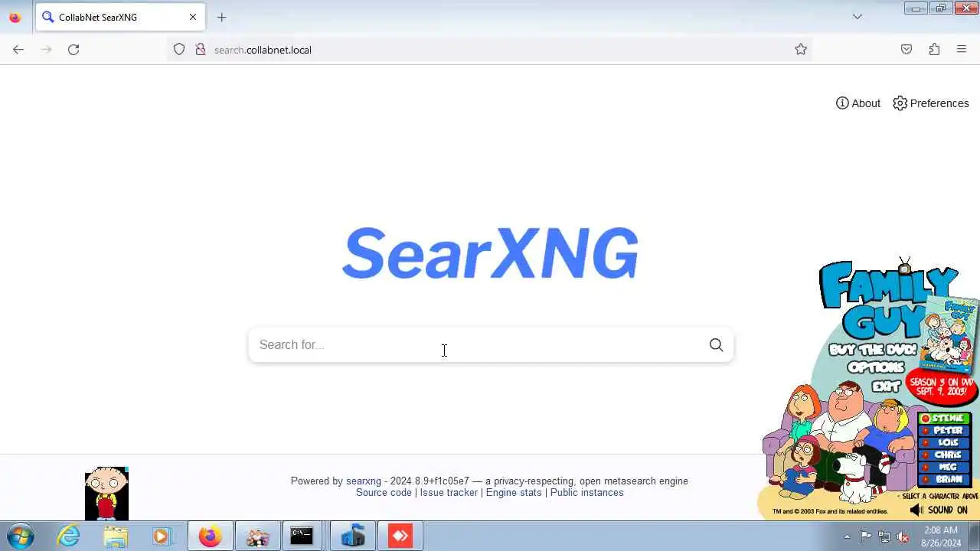
Task: Click 'Exit' in Family Guy widget
Action: pos(886,386)
